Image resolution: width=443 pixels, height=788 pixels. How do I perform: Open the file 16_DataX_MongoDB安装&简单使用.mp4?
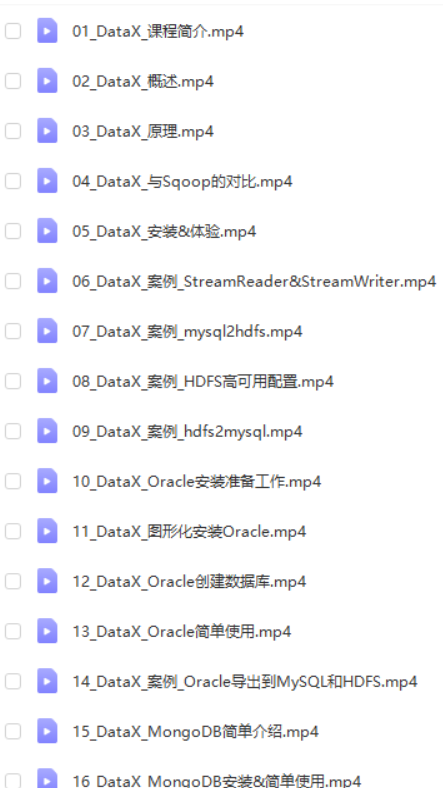(216, 780)
